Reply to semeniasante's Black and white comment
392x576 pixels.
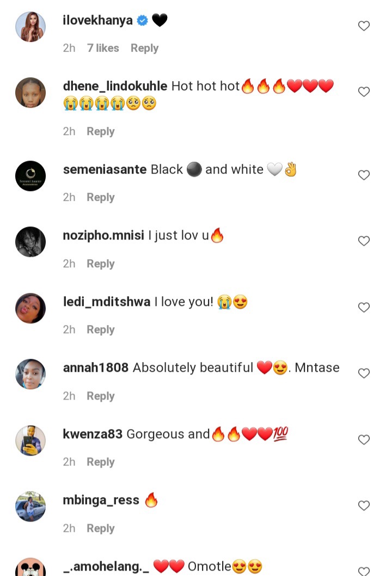101,197
